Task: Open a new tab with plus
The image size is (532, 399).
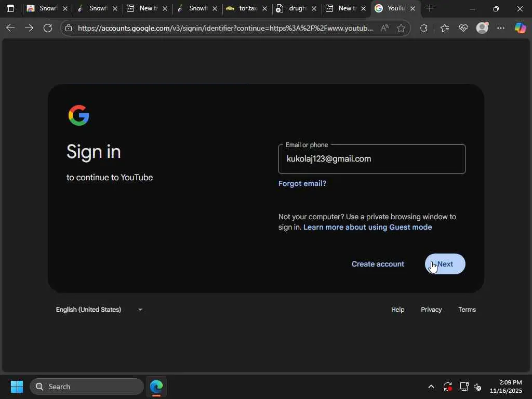Action: pos(430,8)
